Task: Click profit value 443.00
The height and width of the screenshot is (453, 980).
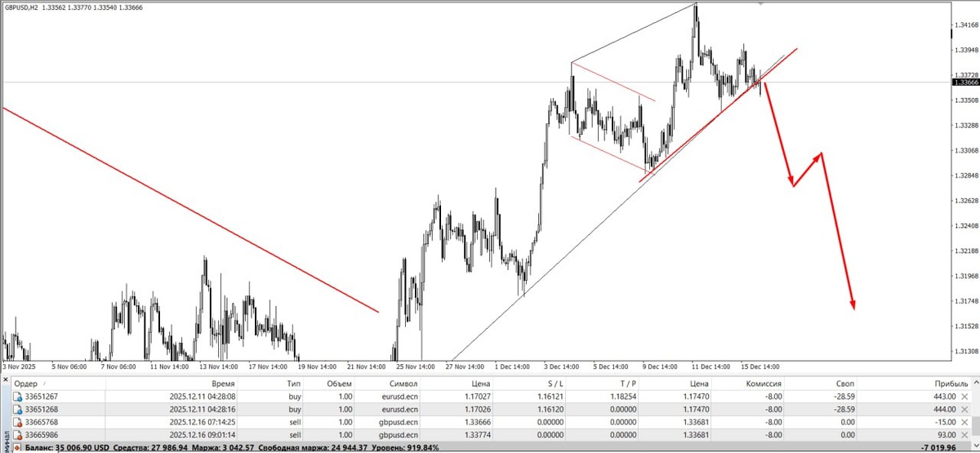Action: [x=944, y=396]
